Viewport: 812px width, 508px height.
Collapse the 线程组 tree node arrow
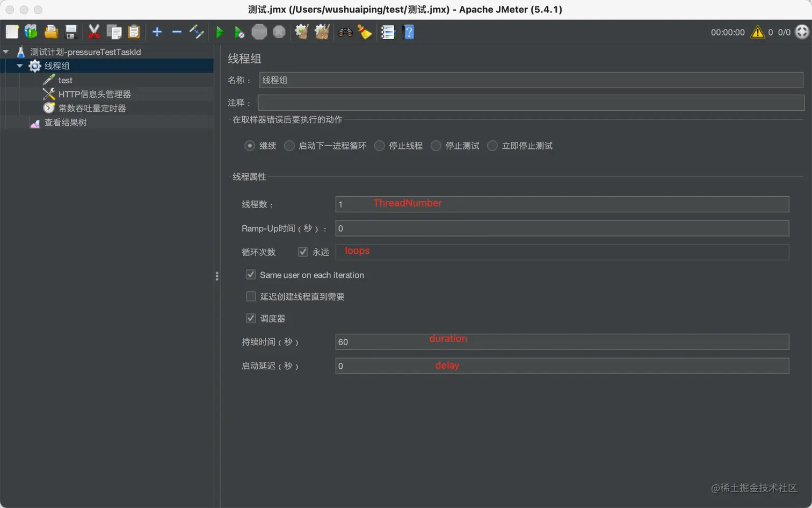coord(20,66)
